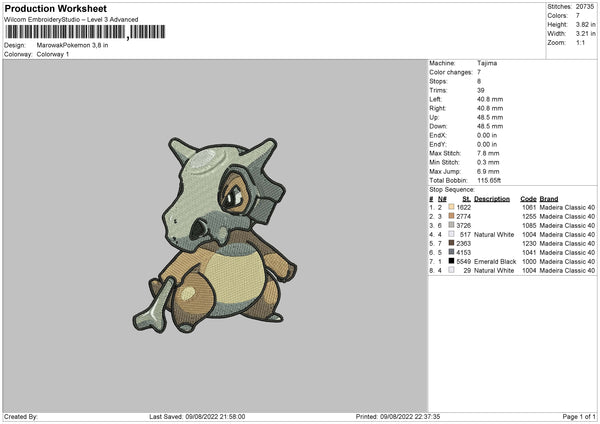Click the Description column header
600x424 pixels.
coord(492,199)
